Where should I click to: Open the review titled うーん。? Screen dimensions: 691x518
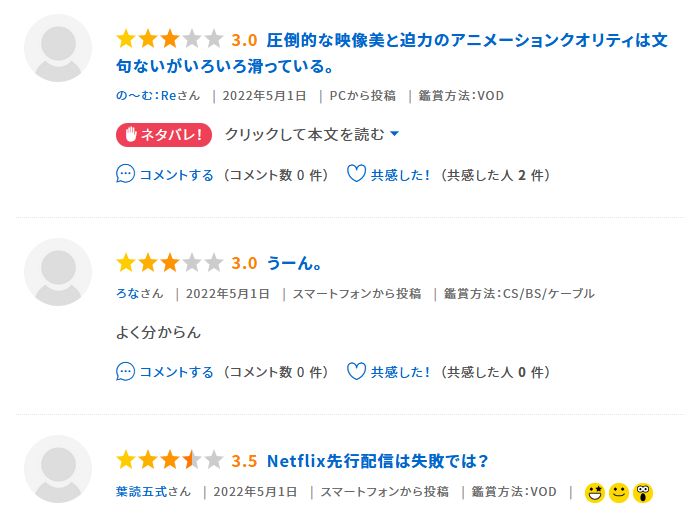pyautogui.click(x=293, y=263)
